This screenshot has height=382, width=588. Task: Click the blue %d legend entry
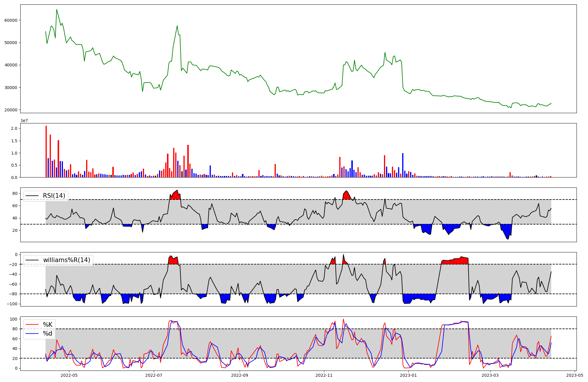coord(47,334)
